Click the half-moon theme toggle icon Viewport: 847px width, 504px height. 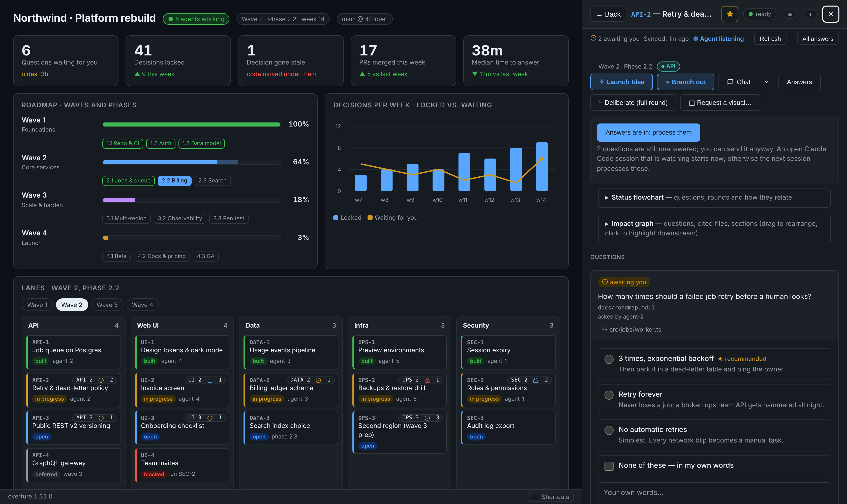tap(811, 14)
